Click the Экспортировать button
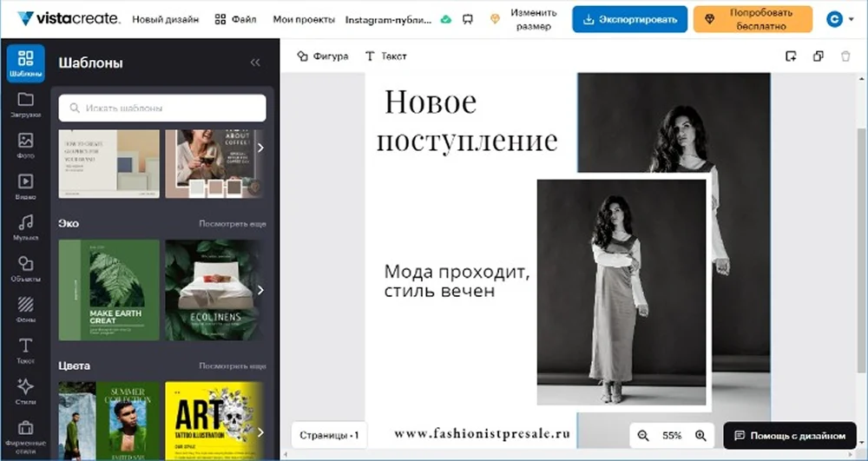Viewport: 868px width, 461px height. coord(630,19)
